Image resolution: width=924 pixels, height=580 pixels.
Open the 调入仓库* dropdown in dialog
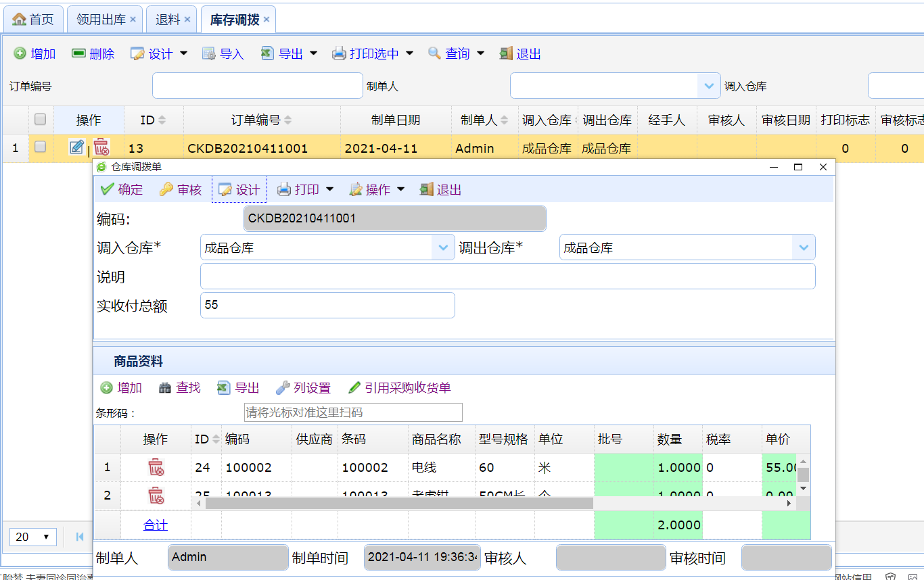443,247
